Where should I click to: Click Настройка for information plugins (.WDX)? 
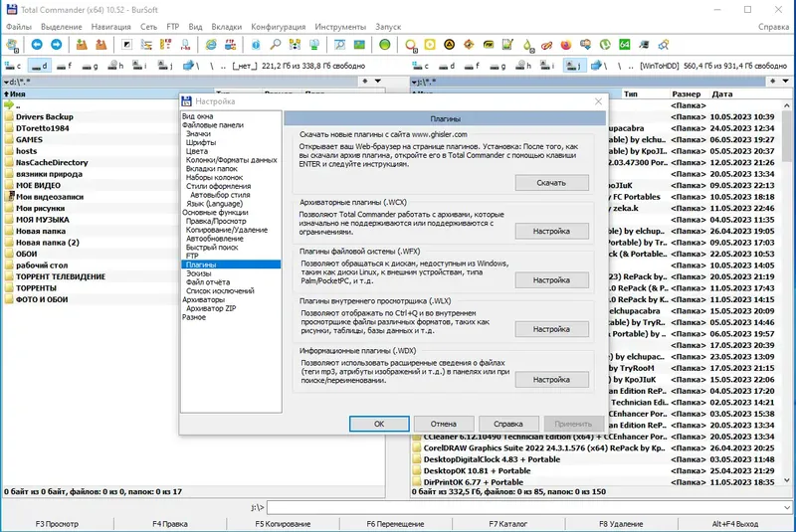[x=551, y=379]
